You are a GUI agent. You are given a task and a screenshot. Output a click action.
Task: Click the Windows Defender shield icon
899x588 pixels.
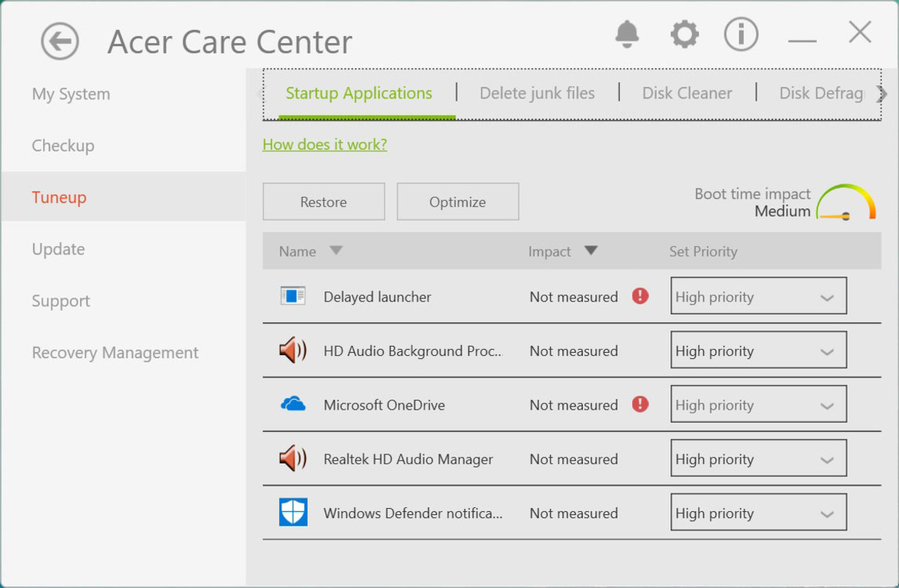point(293,512)
